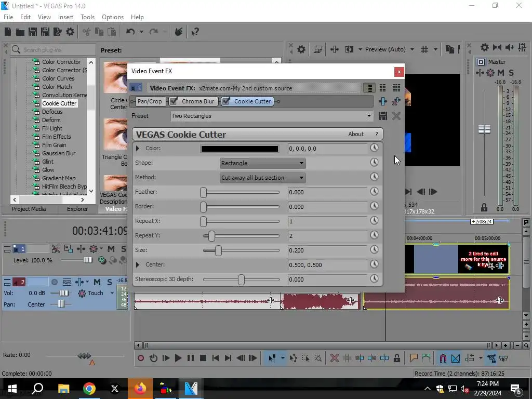Click the video event thumbnail with red text
The width and height of the screenshot is (532, 399).
coord(483,259)
